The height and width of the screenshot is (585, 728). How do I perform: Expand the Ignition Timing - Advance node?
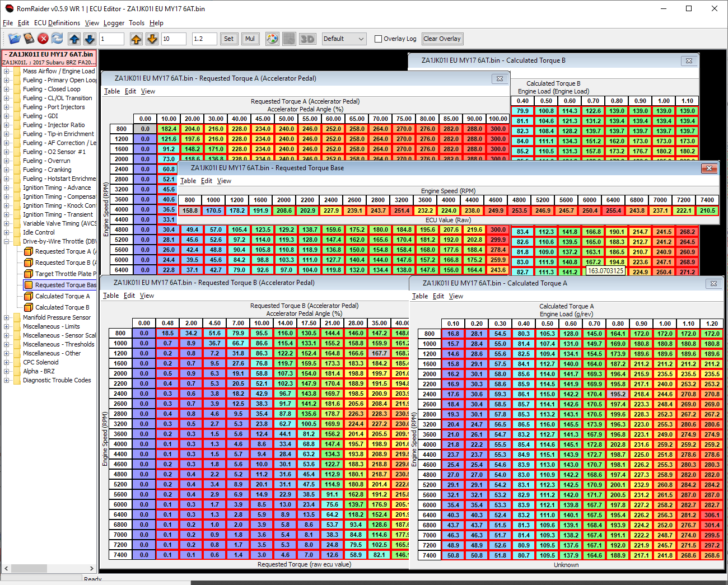click(6, 188)
